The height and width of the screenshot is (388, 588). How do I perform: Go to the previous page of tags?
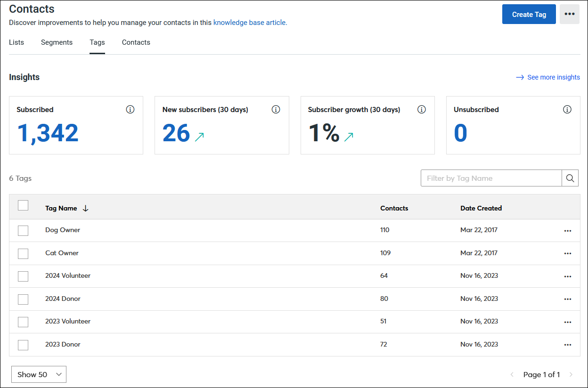click(512, 375)
